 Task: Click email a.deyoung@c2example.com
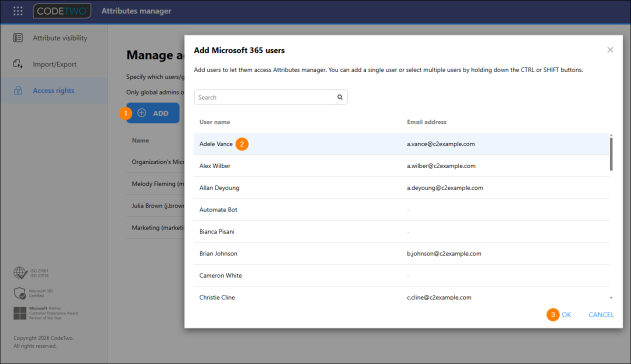(445, 188)
